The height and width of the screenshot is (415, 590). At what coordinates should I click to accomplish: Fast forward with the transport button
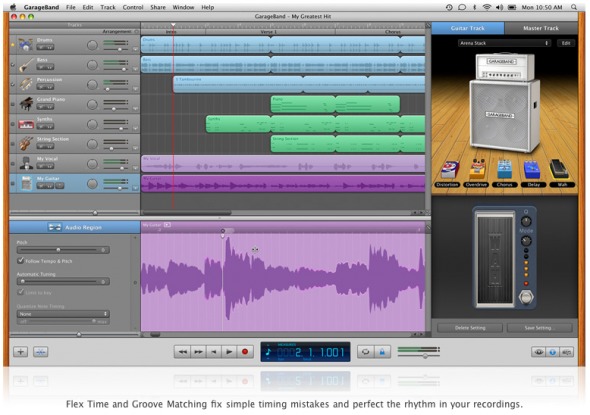(198, 352)
